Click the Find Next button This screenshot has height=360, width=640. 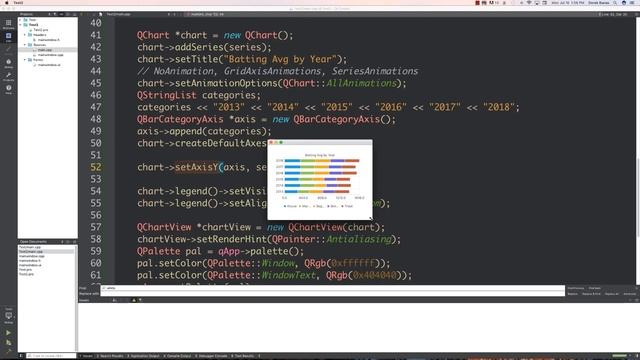tap(595, 288)
